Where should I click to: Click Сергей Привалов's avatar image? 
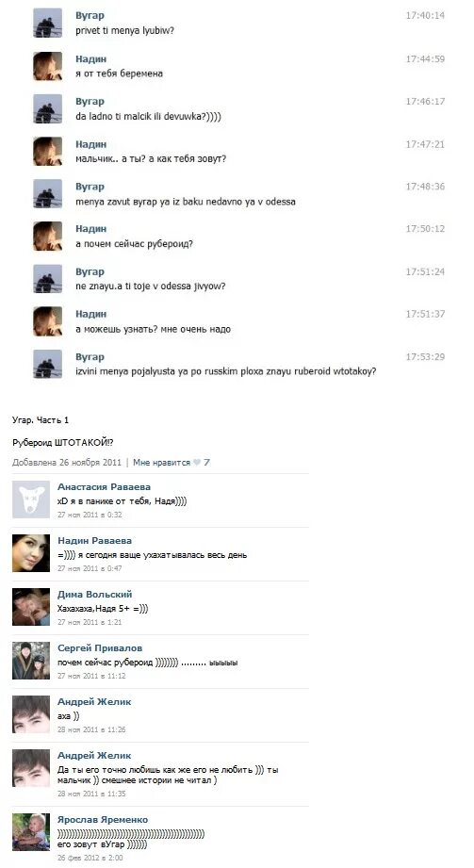[31, 661]
